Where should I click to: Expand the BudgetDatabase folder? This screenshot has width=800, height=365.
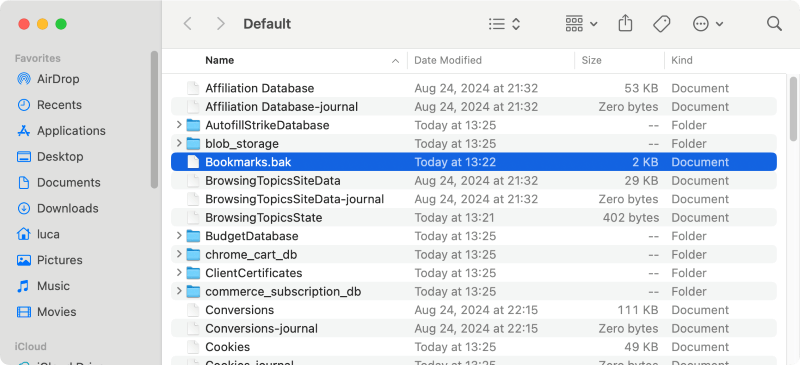pos(179,235)
